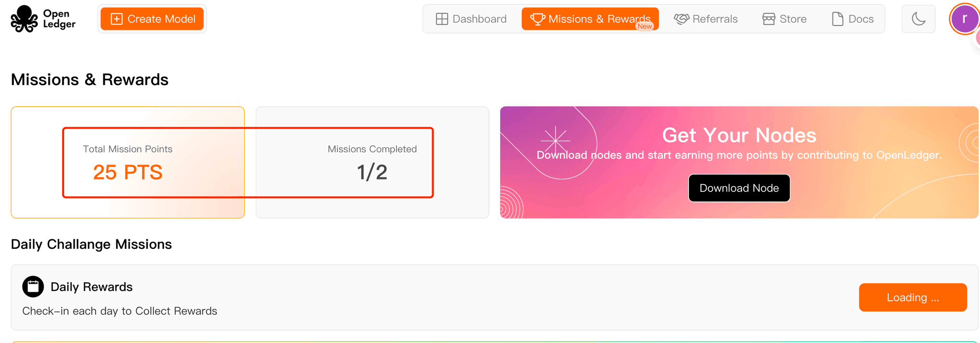The image size is (980, 343).
Task: Select the Missions Completed card
Action: pos(372,162)
